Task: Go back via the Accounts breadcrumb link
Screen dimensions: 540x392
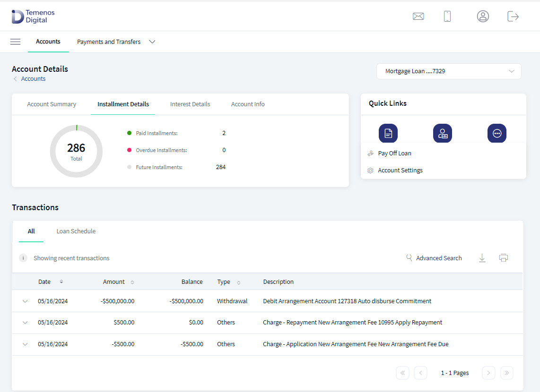Action: [33, 79]
